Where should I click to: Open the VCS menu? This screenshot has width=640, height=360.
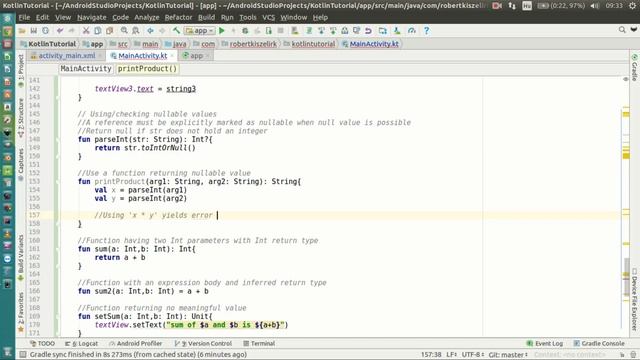pos(268,18)
